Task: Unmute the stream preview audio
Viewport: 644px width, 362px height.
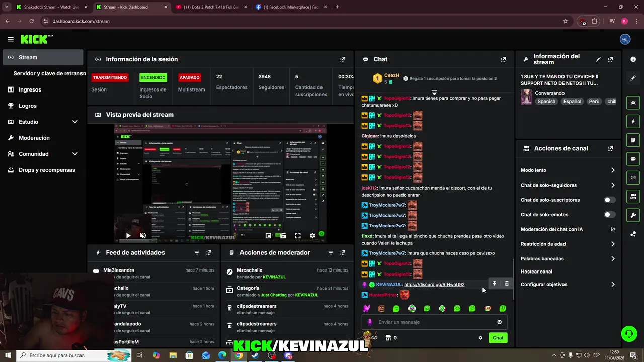Action: 143,235
